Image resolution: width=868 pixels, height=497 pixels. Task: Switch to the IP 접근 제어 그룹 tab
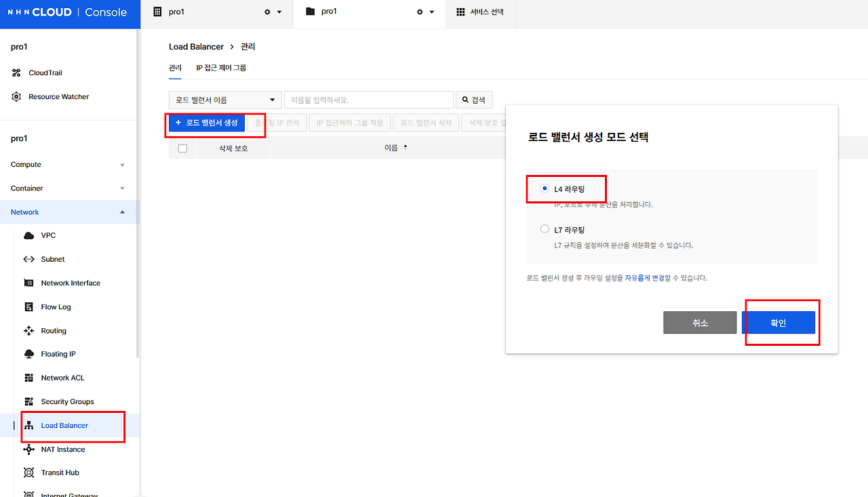click(x=221, y=68)
